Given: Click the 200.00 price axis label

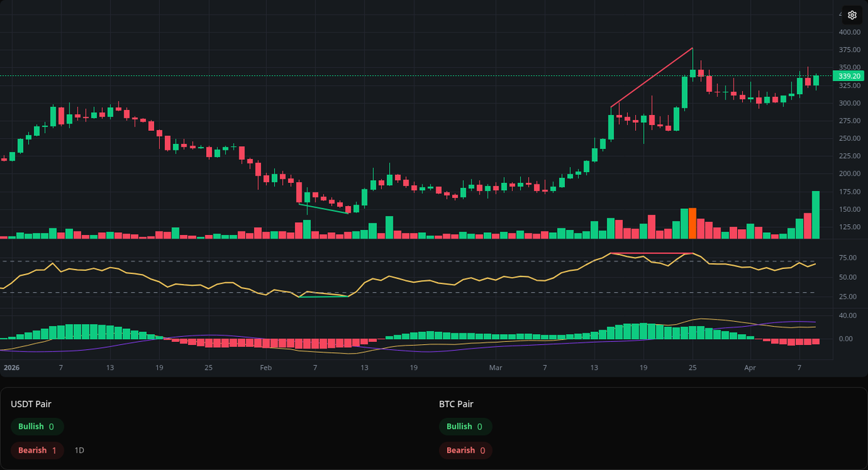Looking at the screenshot, I should (849, 174).
